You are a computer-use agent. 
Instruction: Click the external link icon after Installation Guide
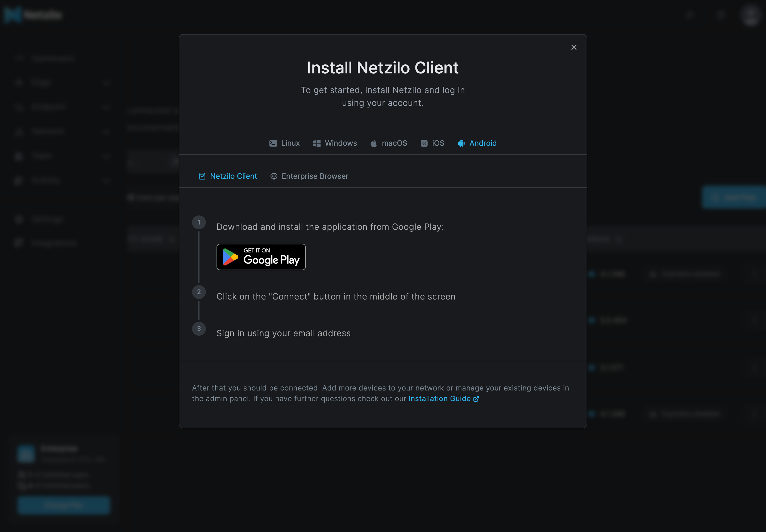(x=476, y=399)
